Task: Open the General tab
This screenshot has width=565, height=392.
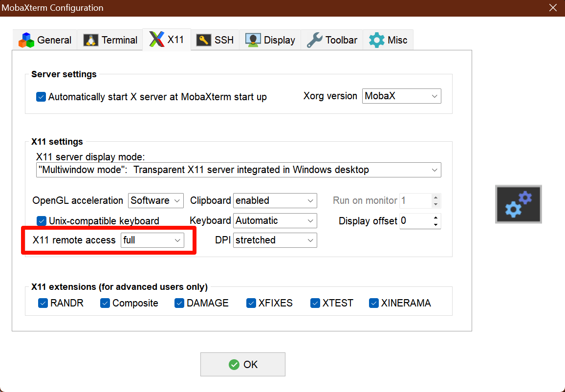Action: tap(44, 40)
